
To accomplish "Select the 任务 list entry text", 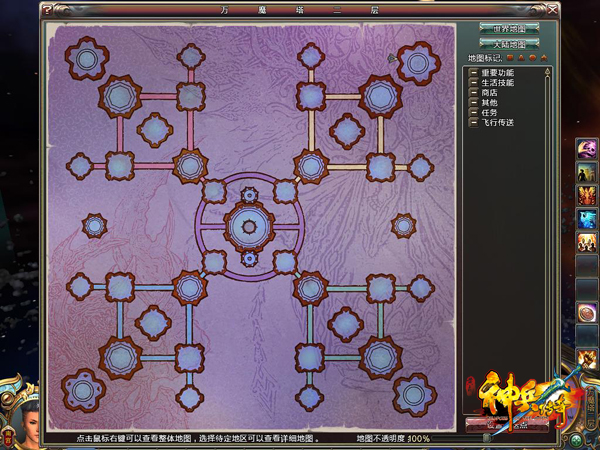I will tap(489, 112).
